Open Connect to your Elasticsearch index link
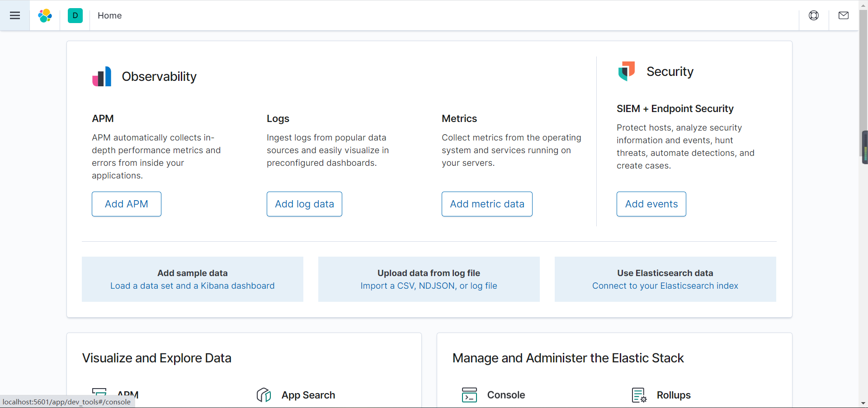868x408 pixels. [665, 286]
